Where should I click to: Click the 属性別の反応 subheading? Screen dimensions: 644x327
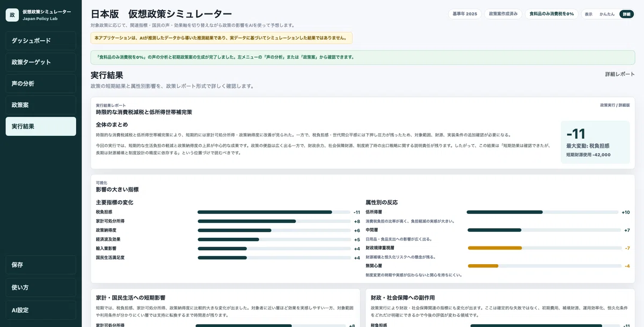pos(382,202)
